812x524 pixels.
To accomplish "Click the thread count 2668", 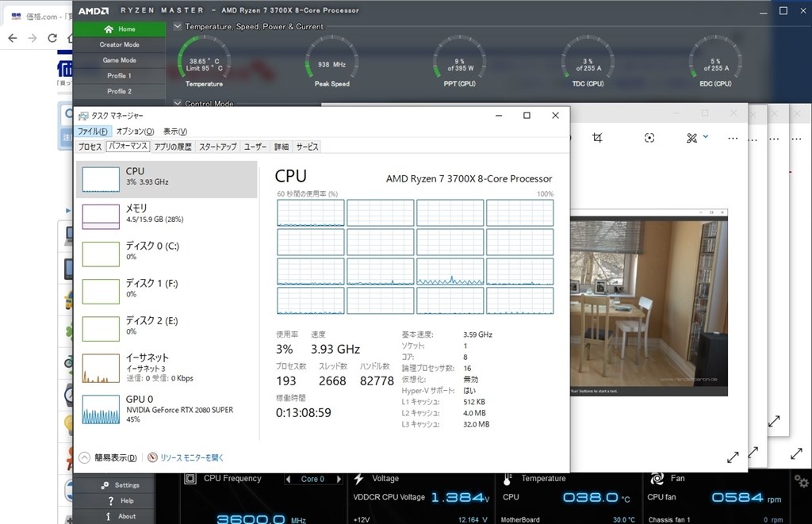I will 332,381.
